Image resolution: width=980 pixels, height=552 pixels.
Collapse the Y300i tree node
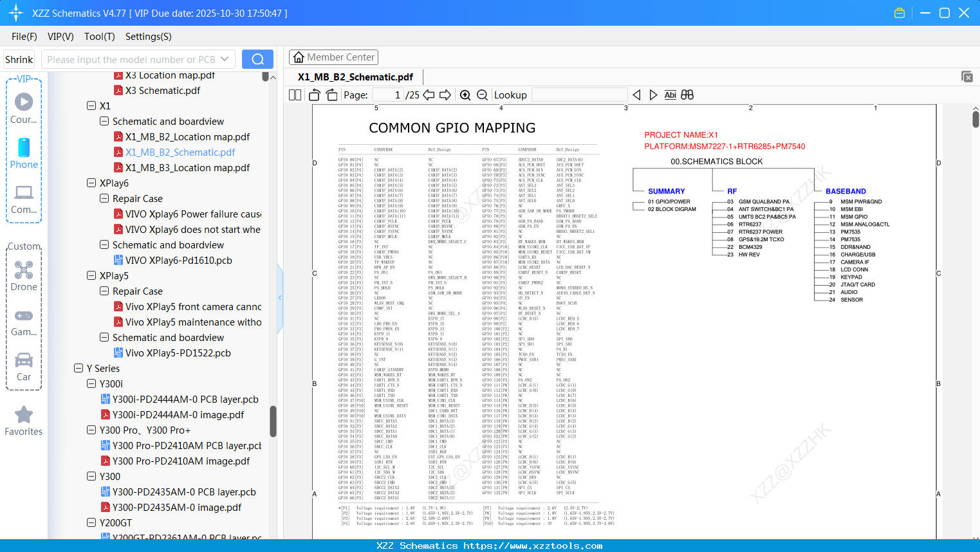tap(91, 383)
